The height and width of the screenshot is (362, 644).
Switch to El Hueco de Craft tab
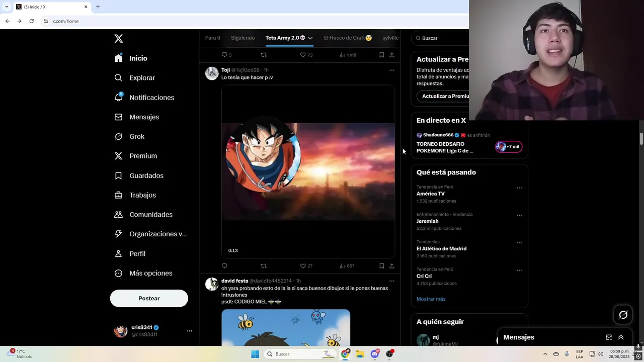pos(348,38)
